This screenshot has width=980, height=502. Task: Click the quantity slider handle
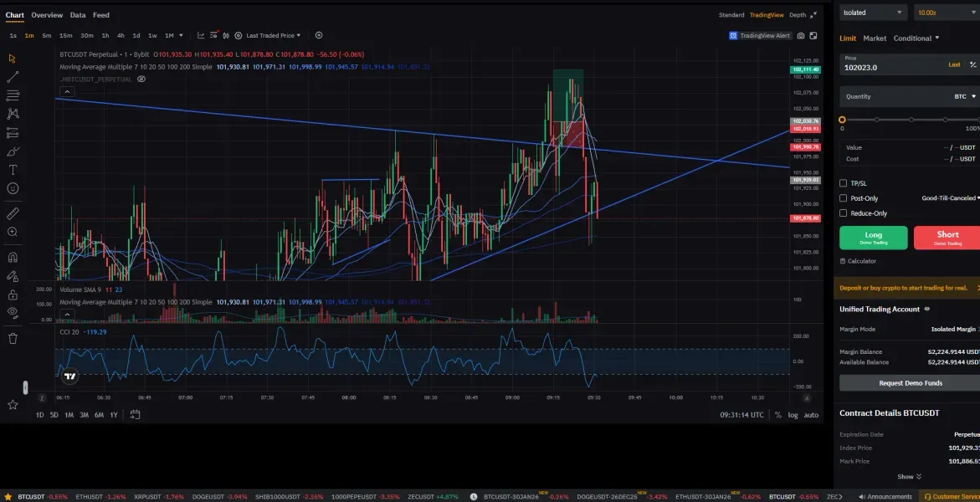(842, 120)
